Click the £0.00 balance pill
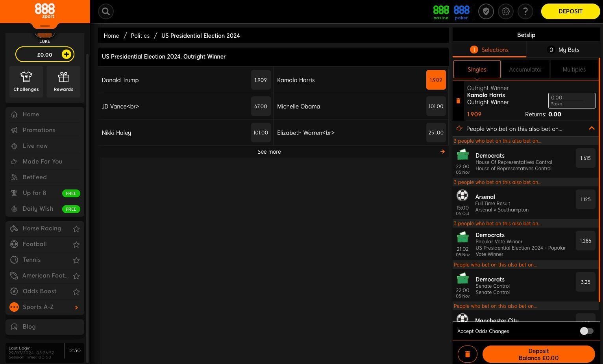The height and width of the screenshot is (364, 603). tap(45, 54)
